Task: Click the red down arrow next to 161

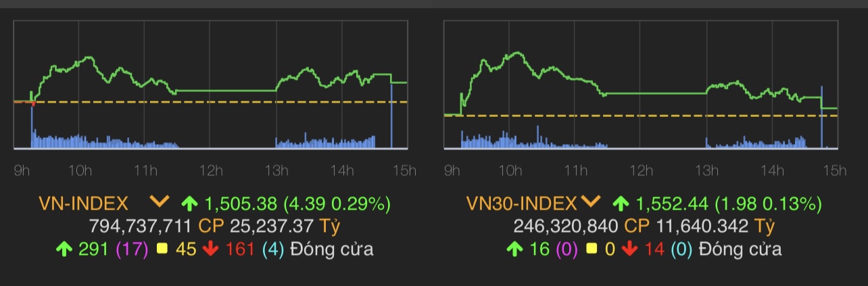Action: pyautogui.click(x=210, y=249)
